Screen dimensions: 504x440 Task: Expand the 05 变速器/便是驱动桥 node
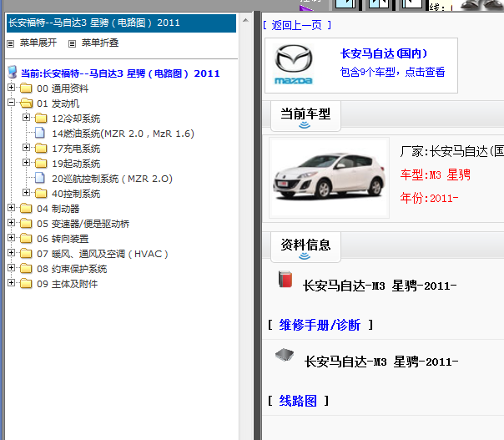(11, 223)
